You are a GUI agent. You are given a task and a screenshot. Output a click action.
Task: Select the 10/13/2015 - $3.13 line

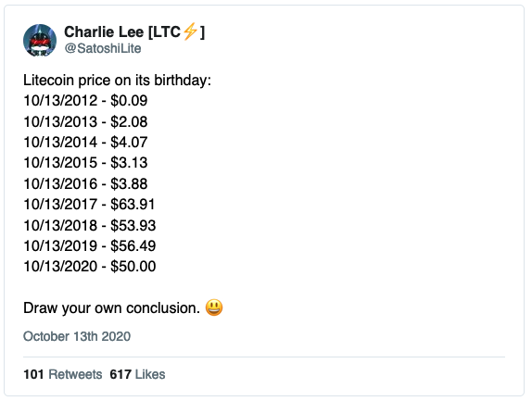[85, 163]
